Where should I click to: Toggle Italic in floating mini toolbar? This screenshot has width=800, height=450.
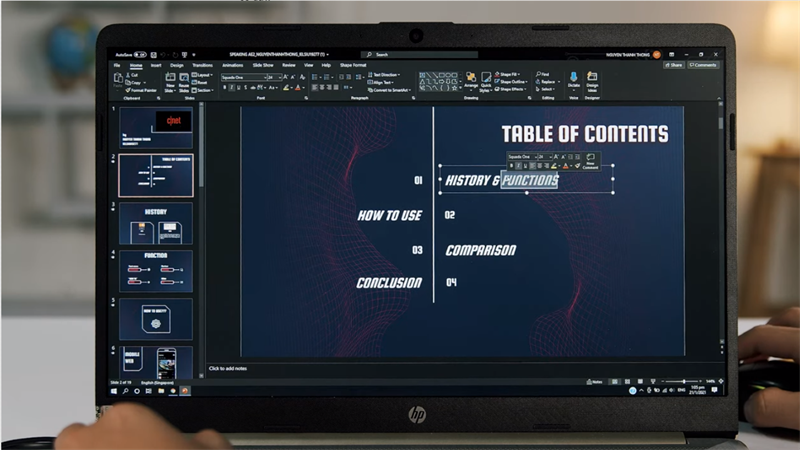518,165
